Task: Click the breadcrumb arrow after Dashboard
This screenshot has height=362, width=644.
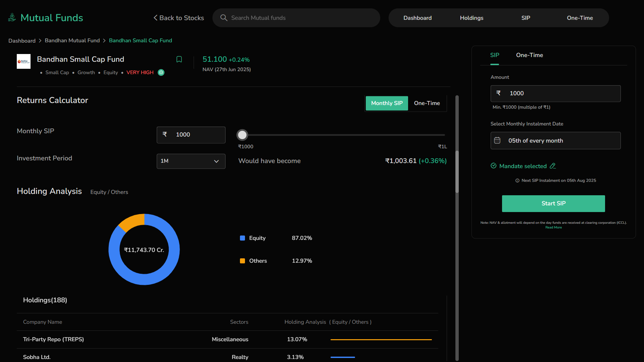Action: coord(40,41)
